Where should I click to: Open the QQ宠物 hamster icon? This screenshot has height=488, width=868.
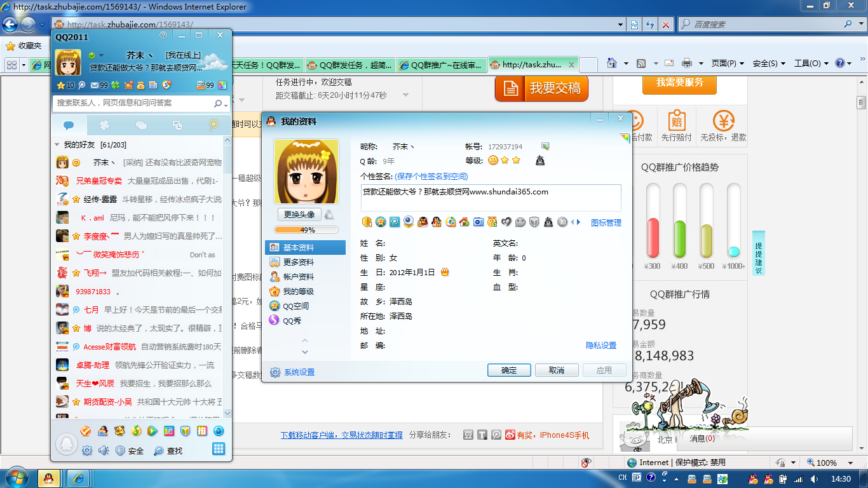pyautogui.click(x=119, y=431)
